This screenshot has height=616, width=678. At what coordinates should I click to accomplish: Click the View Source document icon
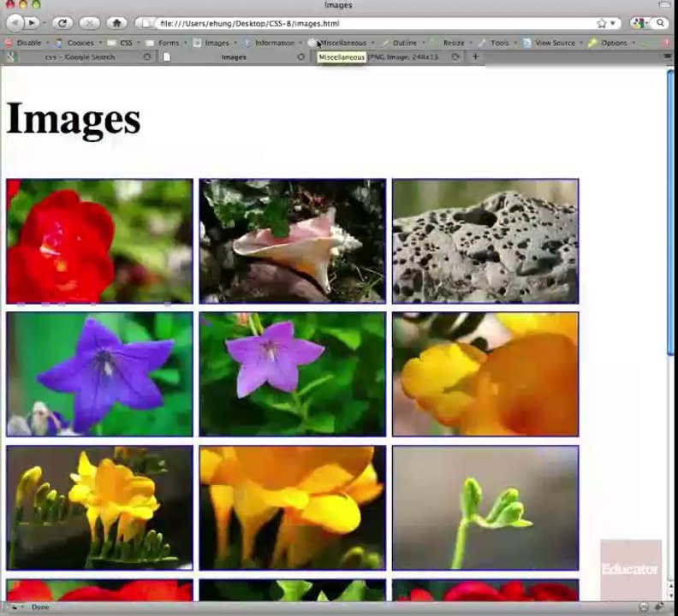(527, 43)
